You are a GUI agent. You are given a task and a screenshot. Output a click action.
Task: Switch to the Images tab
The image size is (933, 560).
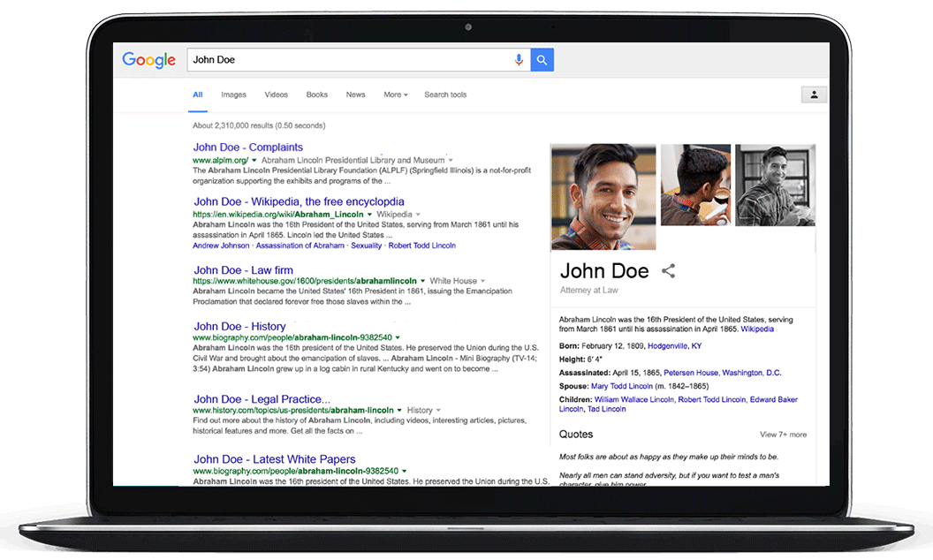[x=233, y=95]
